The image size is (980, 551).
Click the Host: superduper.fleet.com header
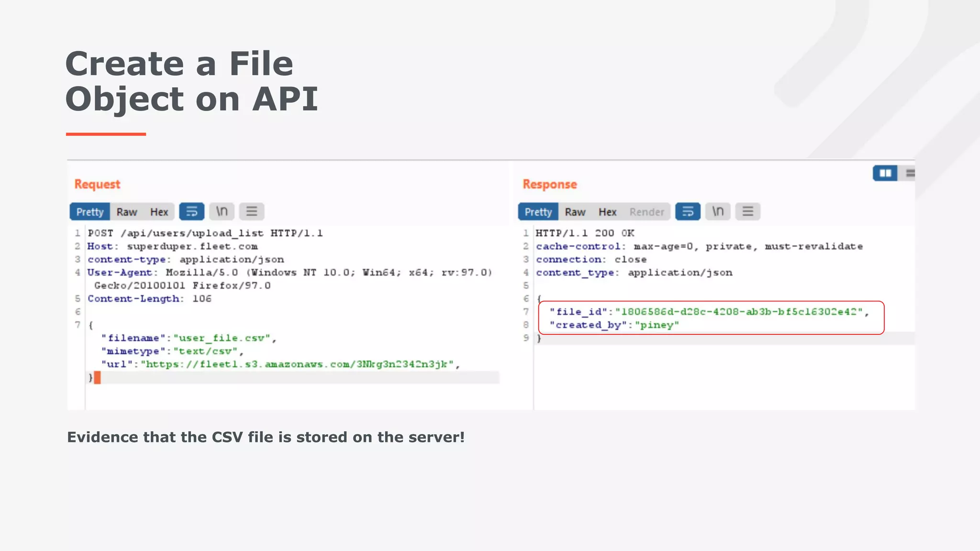point(173,246)
